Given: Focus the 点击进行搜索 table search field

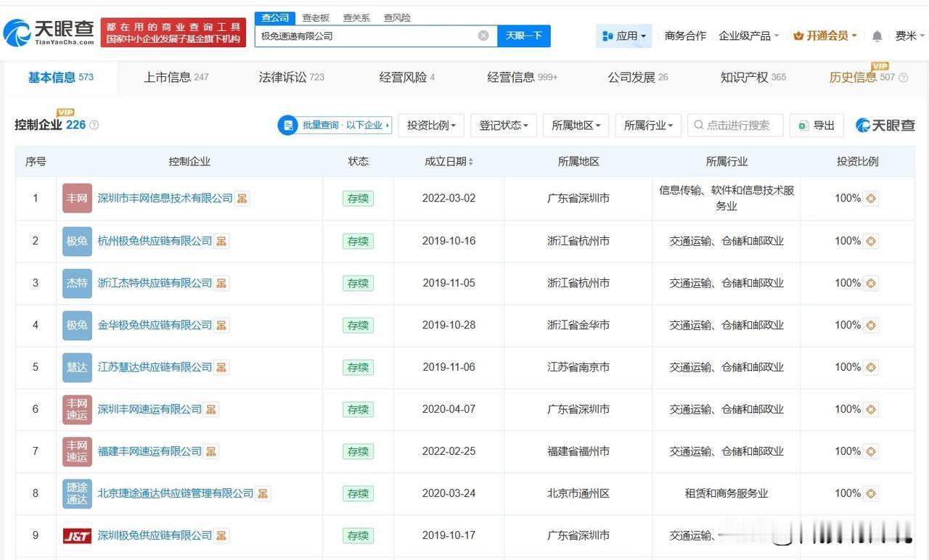Looking at the screenshot, I should (x=735, y=125).
